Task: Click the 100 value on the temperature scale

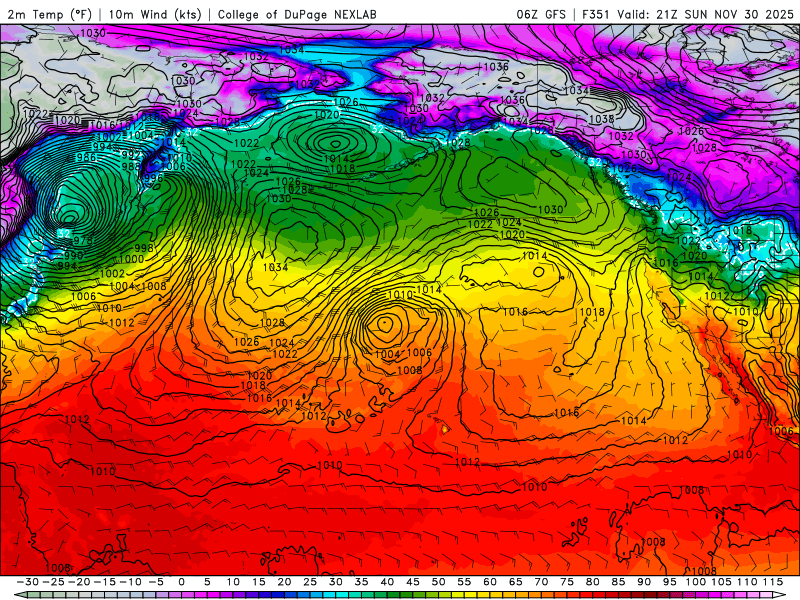Action: (x=695, y=582)
